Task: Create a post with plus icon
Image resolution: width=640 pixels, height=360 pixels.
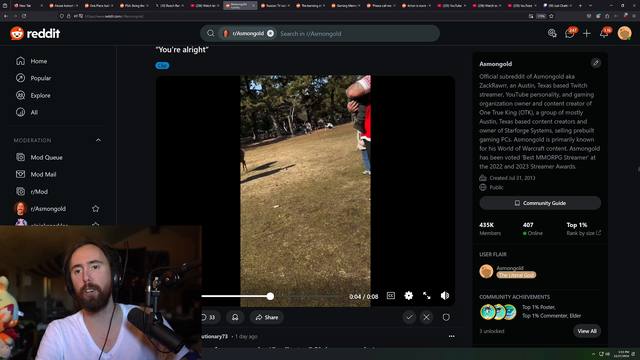Action: point(587,33)
